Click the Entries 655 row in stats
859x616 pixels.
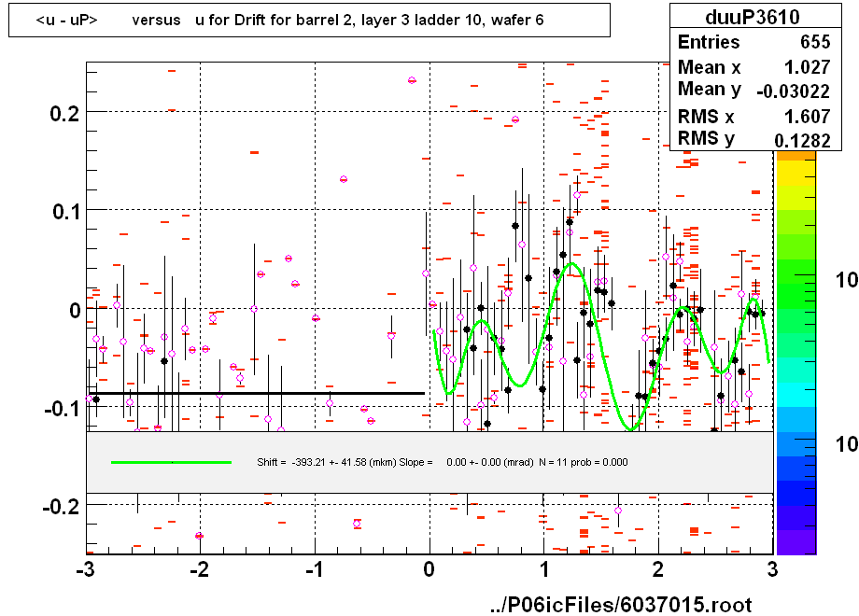point(753,42)
